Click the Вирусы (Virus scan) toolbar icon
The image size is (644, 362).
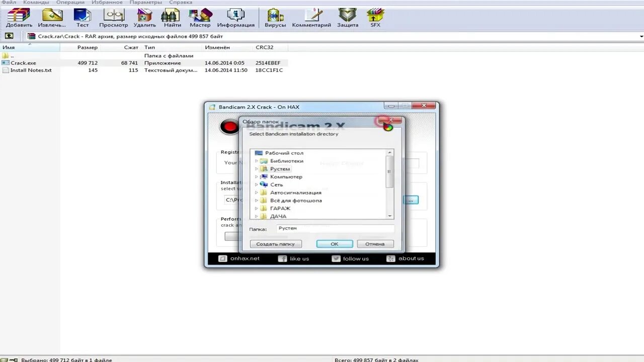275,18
